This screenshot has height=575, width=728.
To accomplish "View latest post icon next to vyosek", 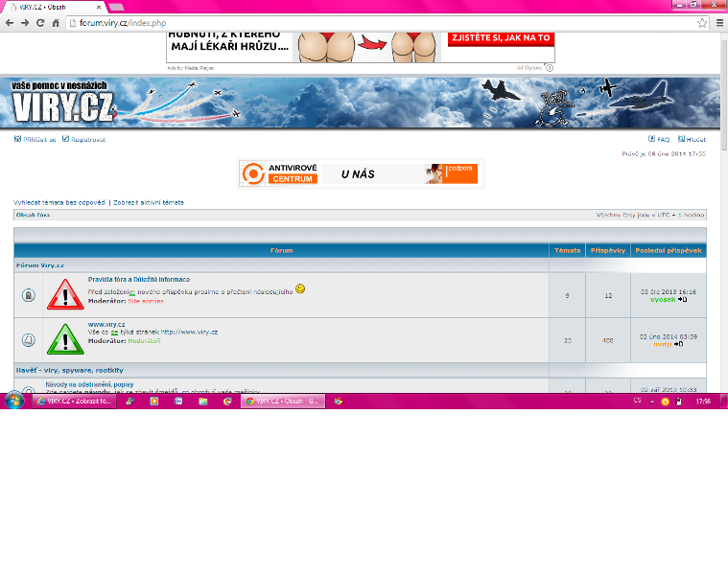I will click(682, 299).
